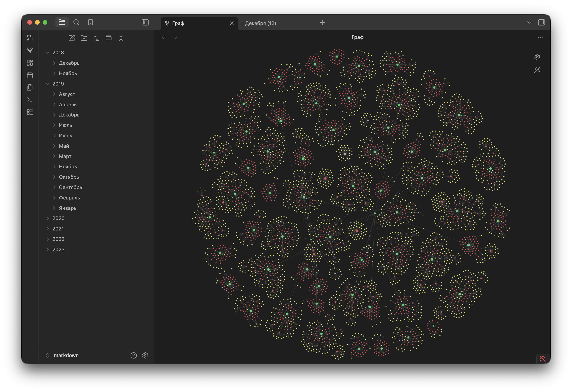Open the graph view ribbon icon
This screenshot has width=572, height=392.
click(30, 50)
